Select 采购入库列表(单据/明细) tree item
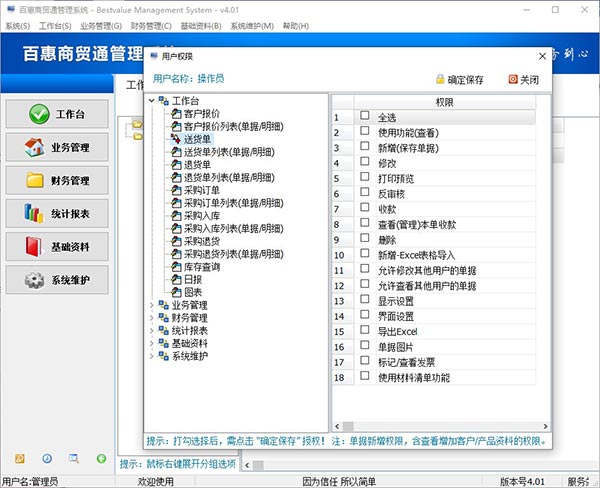This screenshot has height=488, width=600. [233, 228]
